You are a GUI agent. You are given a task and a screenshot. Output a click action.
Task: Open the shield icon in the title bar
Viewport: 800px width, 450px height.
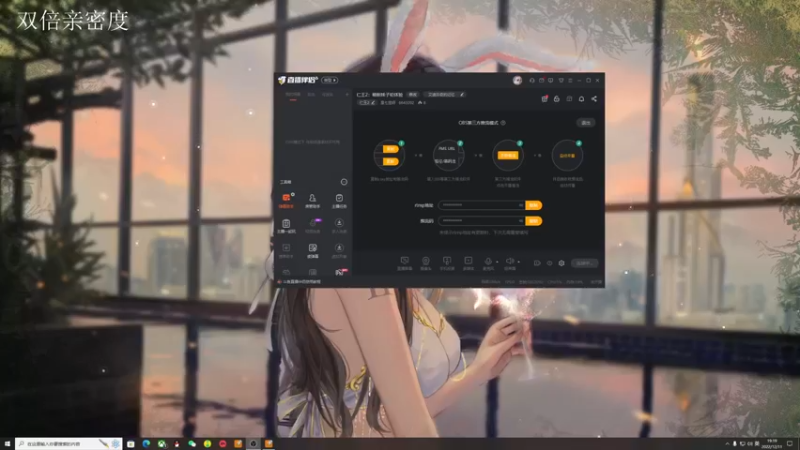click(561, 81)
